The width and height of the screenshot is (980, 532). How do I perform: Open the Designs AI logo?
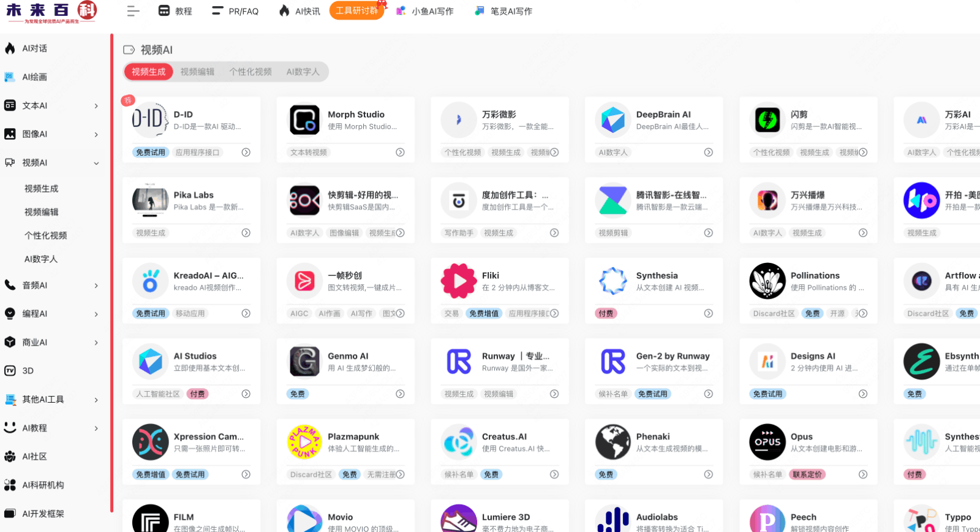click(x=767, y=362)
